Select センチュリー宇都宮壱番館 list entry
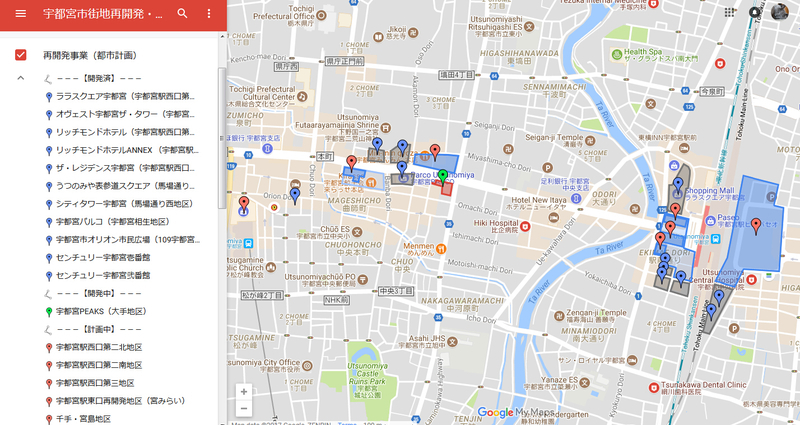This screenshot has height=425, width=800. click(x=103, y=257)
